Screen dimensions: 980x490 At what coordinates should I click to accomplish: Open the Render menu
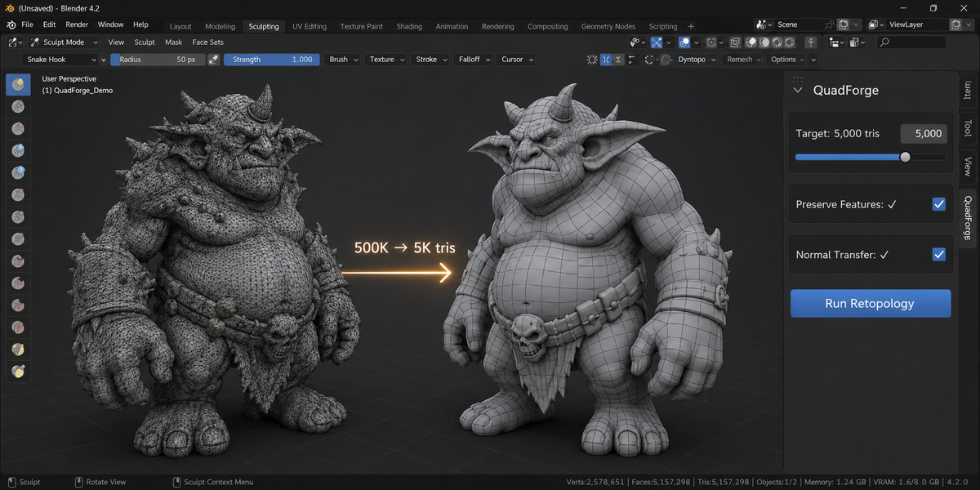point(77,24)
